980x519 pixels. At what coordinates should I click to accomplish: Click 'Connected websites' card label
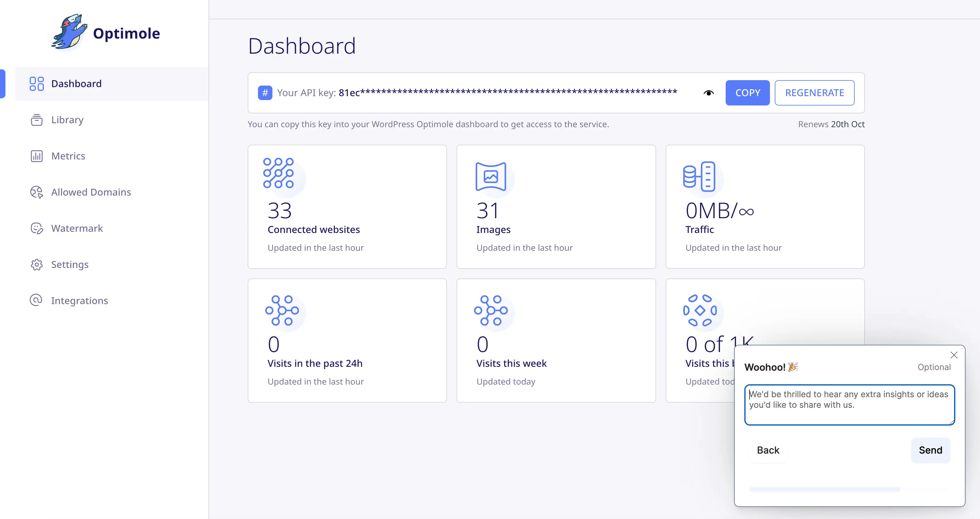(313, 229)
